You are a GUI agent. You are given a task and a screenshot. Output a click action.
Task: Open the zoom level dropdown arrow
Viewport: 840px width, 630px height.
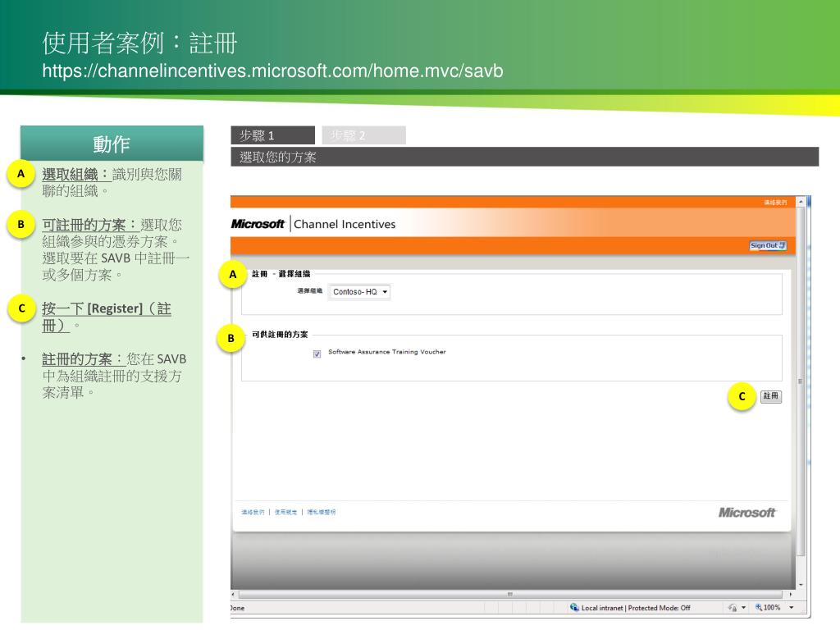coord(792,608)
